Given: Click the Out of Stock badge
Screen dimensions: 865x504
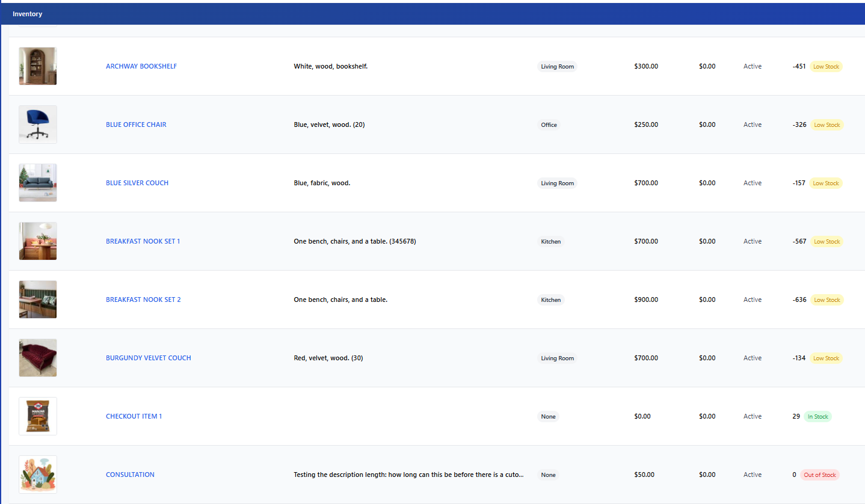Looking at the screenshot, I should coord(820,475).
